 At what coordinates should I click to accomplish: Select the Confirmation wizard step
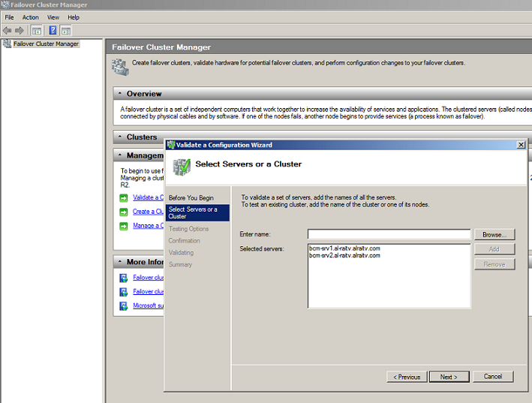click(185, 240)
